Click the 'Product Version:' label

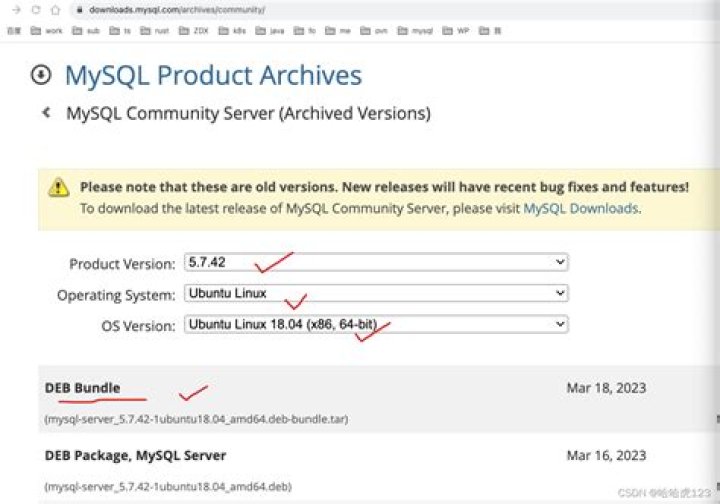(x=122, y=264)
